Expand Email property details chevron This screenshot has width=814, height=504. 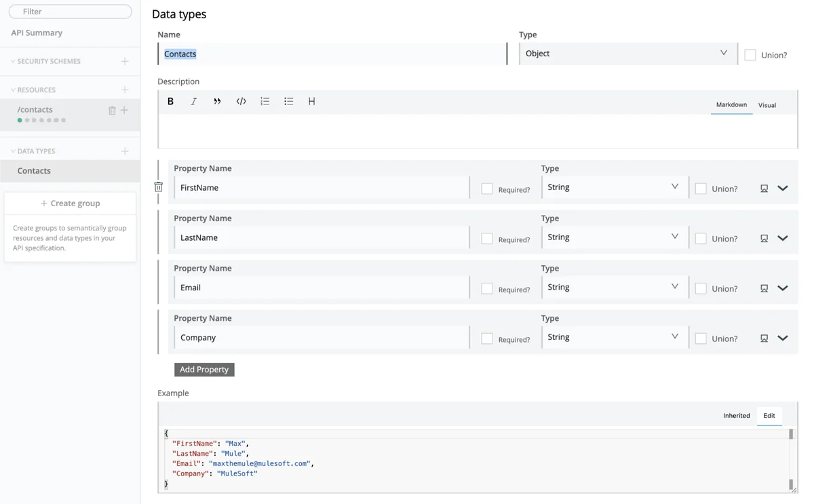tap(783, 288)
